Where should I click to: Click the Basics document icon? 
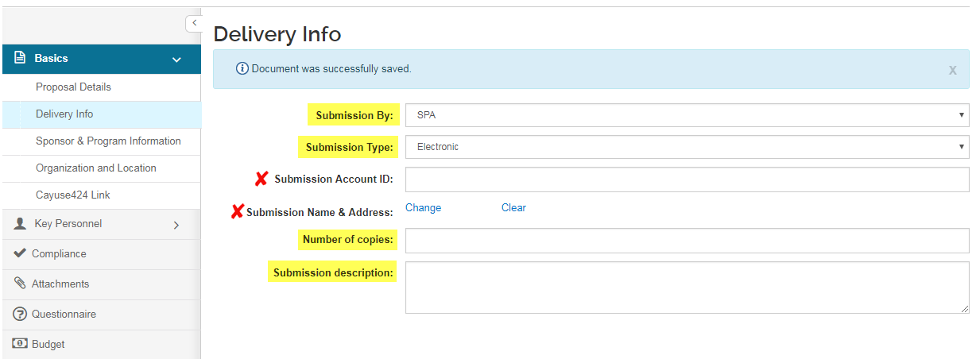pyautogui.click(x=21, y=58)
